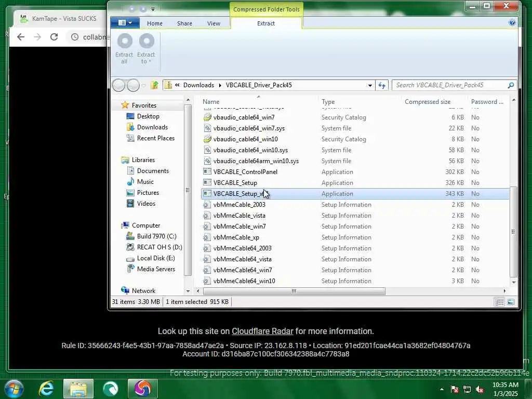Open Local Disk (E:) drive
532x399 pixels.
(156, 258)
